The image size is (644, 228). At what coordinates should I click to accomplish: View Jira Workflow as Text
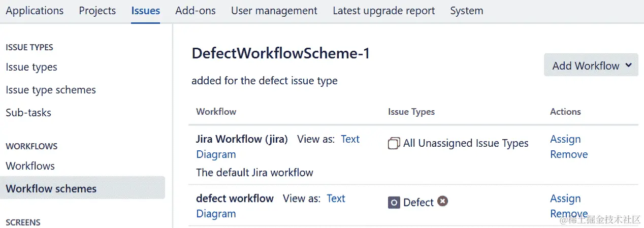[x=350, y=139]
